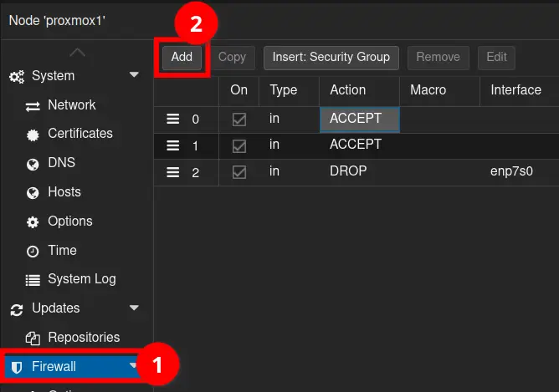Click the Time clock icon
The width and height of the screenshot is (559, 392).
click(x=33, y=252)
